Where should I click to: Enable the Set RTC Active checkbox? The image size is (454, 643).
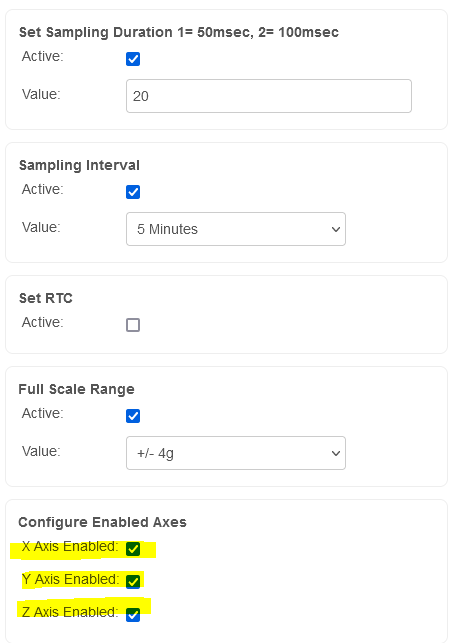click(133, 325)
